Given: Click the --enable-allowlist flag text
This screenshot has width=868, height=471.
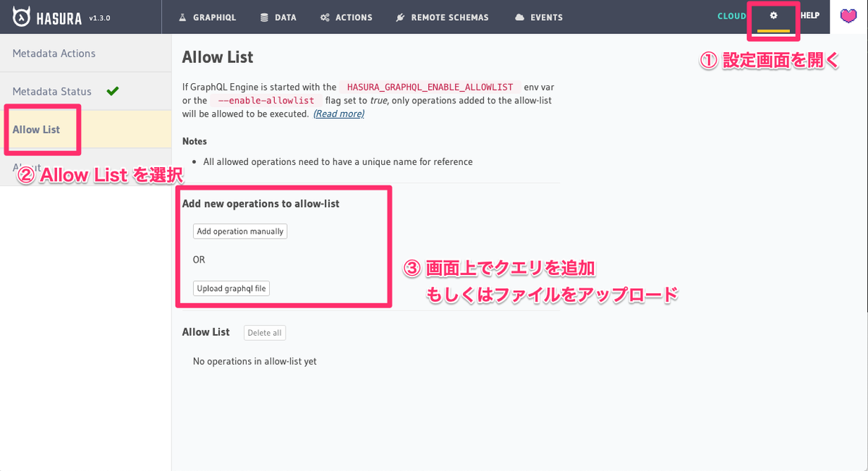Looking at the screenshot, I should [x=266, y=101].
